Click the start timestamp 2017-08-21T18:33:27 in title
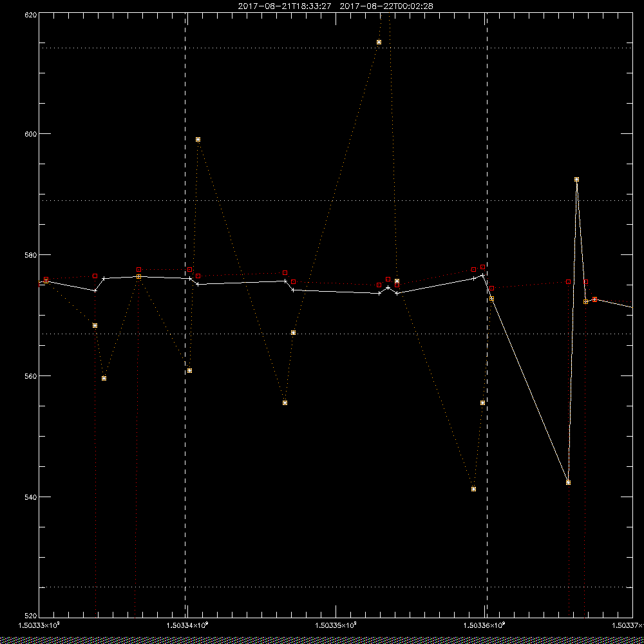This screenshot has width=644, height=644. (x=285, y=6)
